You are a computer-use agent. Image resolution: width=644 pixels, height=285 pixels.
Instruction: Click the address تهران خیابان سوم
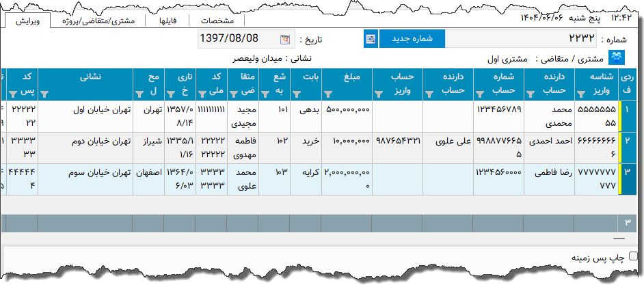[x=85, y=179]
